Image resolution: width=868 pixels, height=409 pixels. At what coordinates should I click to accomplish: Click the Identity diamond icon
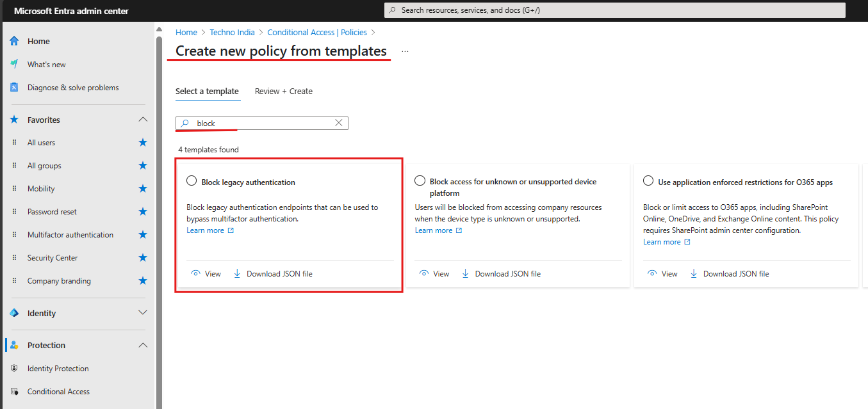pyautogui.click(x=14, y=313)
